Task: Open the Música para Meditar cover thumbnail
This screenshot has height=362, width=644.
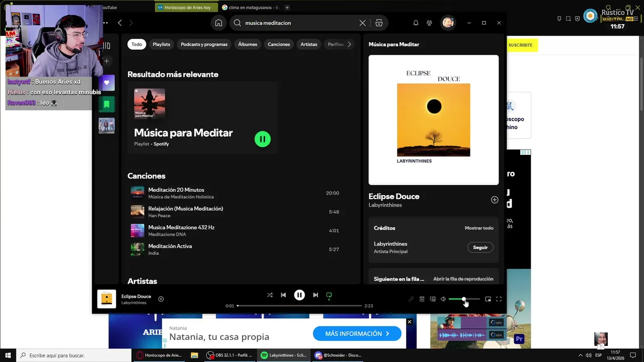Action: point(149,104)
